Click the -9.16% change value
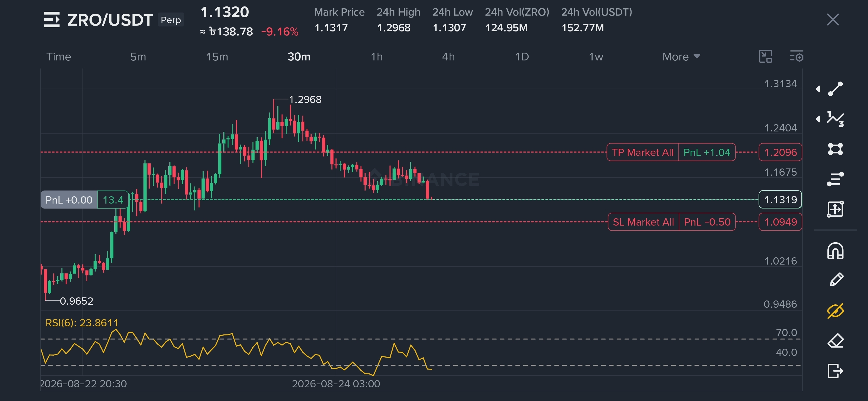The image size is (868, 401). pos(280,32)
